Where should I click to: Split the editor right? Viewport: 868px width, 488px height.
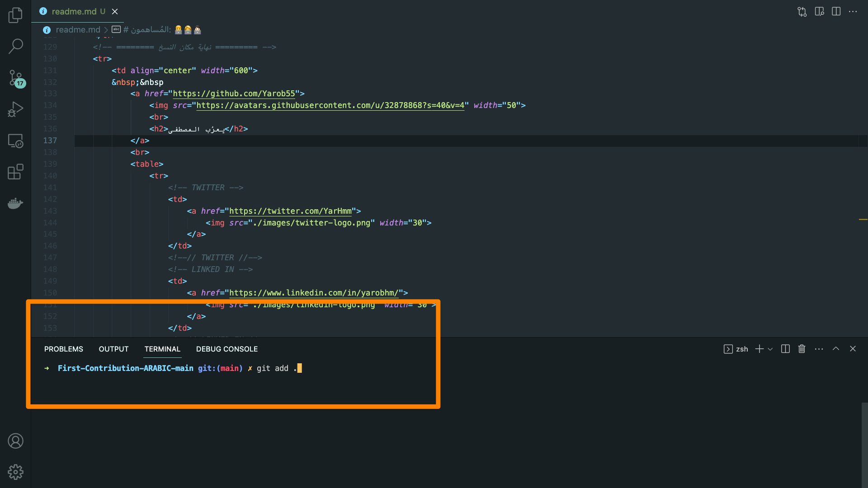pyautogui.click(x=836, y=12)
